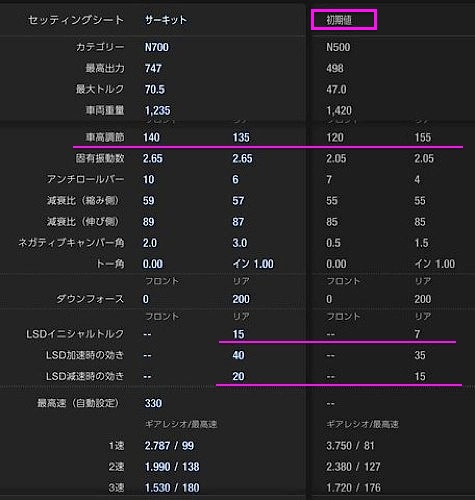Screen dimensions: 475x500
Task: Click the vehicle weight value 1,235
Action: [157, 111]
